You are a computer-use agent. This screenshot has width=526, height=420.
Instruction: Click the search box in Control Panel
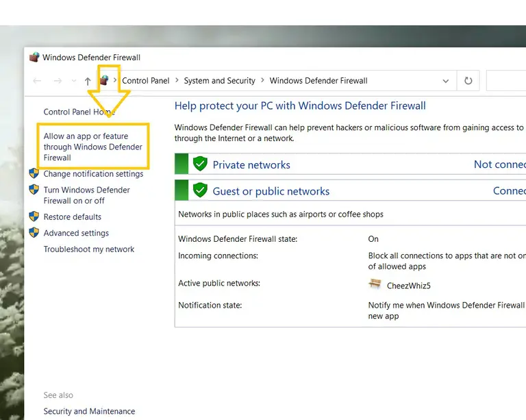click(x=506, y=81)
